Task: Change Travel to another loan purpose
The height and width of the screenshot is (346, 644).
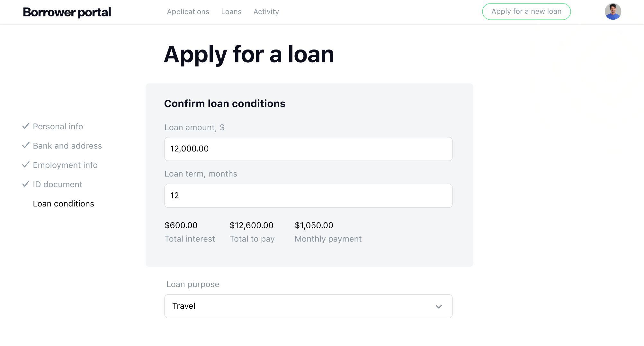Action: click(308, 306)
